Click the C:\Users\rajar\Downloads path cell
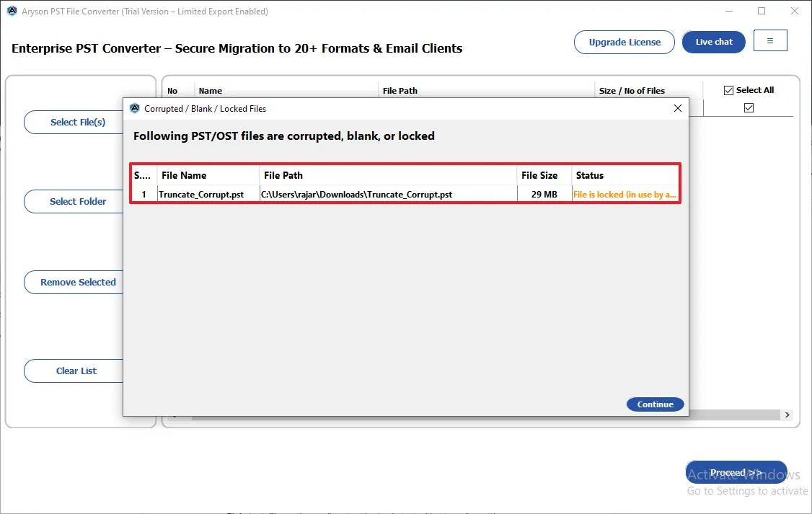The height and width of the screenshot is (514, 812). tap(388, 195)
